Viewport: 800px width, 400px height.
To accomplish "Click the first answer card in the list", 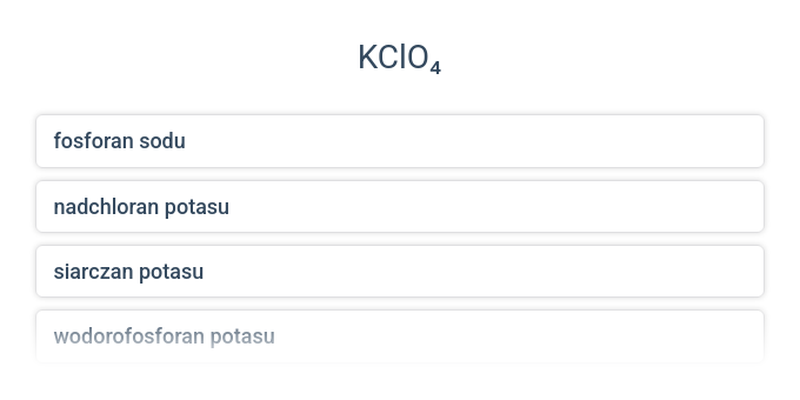I will 400,141.
